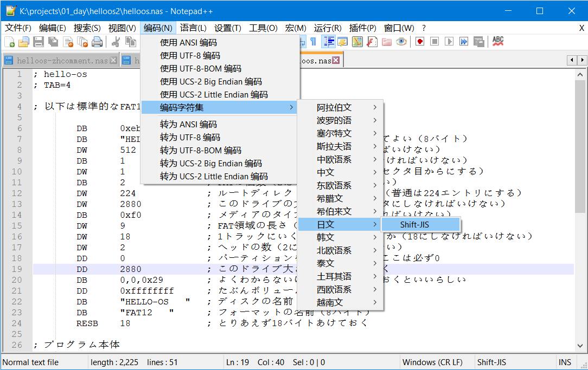Click the spell check ABC icon

(497, 41)
